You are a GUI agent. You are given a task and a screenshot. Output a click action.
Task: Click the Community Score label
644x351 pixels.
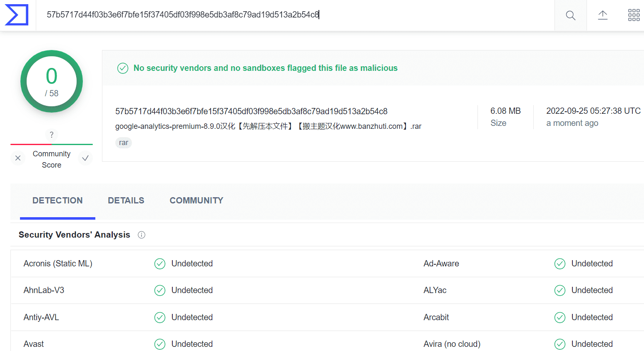click(52, 159)
